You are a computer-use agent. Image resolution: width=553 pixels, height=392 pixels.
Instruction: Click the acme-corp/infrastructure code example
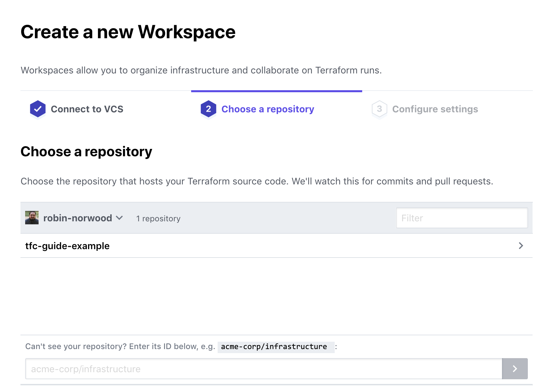[274, 347]
